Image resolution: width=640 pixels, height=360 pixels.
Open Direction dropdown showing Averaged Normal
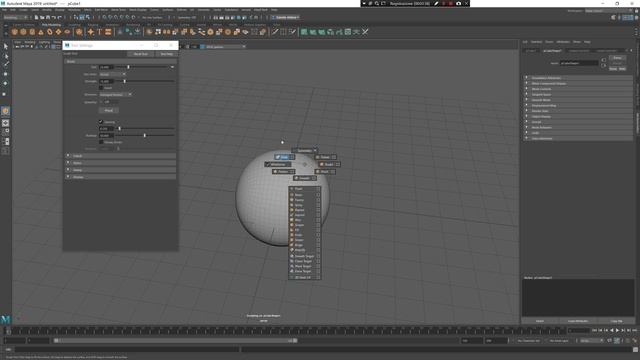[116, 94]
